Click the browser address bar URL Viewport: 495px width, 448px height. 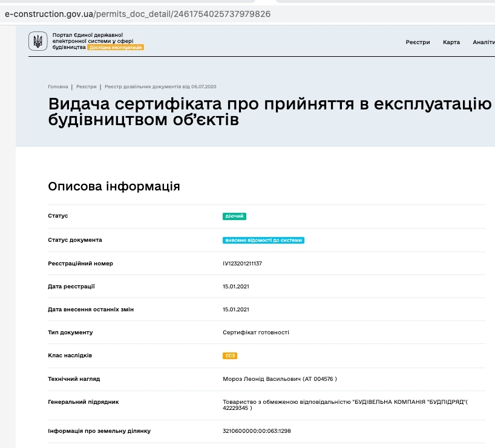137,14
